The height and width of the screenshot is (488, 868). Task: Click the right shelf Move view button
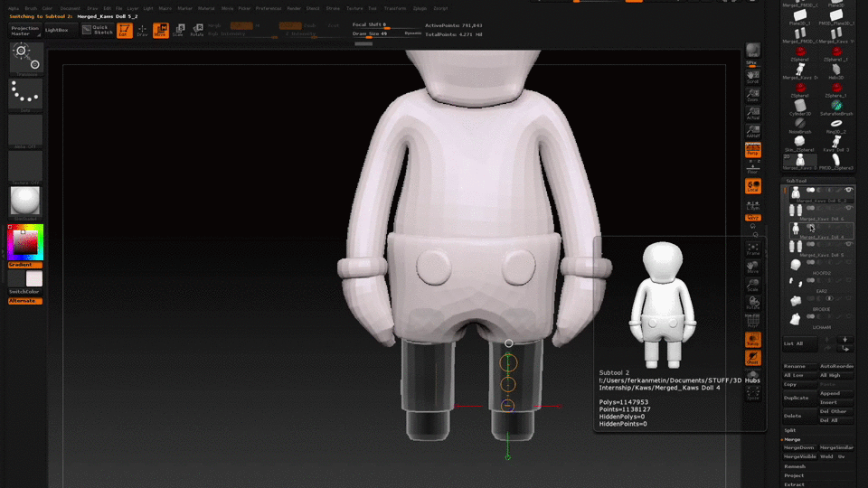tap(753, 267)
